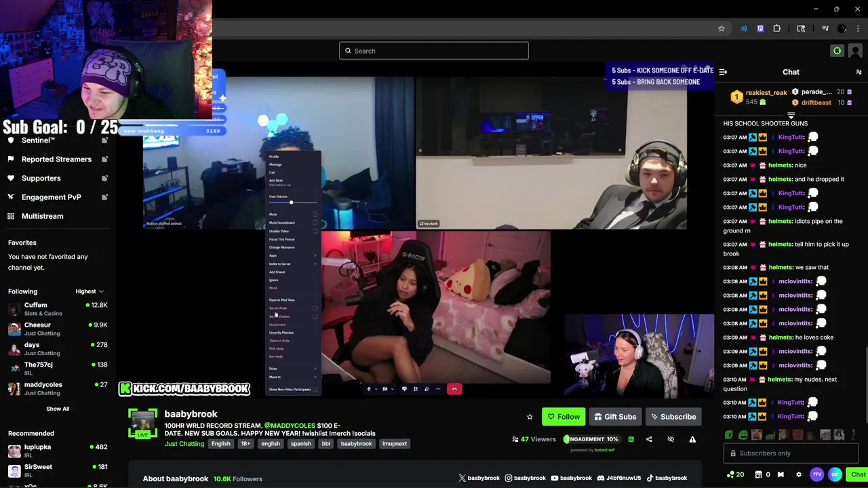868x488 pixels.
Task: Click the Kick search field
Action: [434, 51]
